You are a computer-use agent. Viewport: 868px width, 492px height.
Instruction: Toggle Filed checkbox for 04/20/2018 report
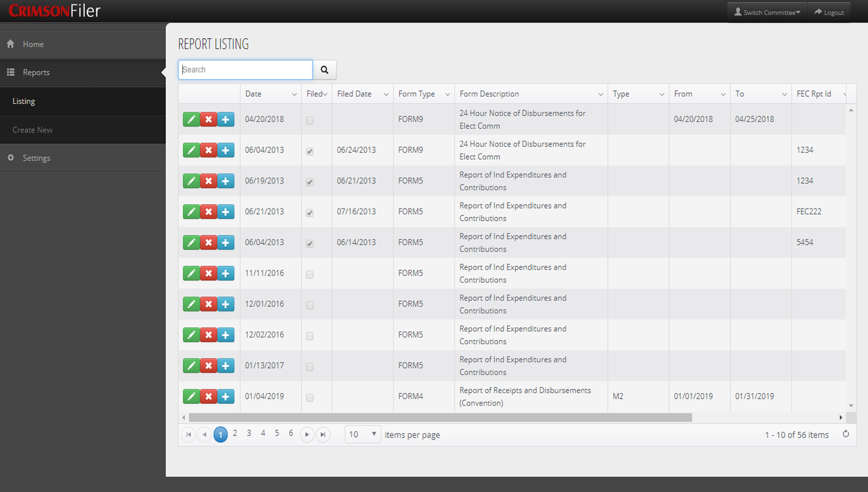tap(310, 120)
